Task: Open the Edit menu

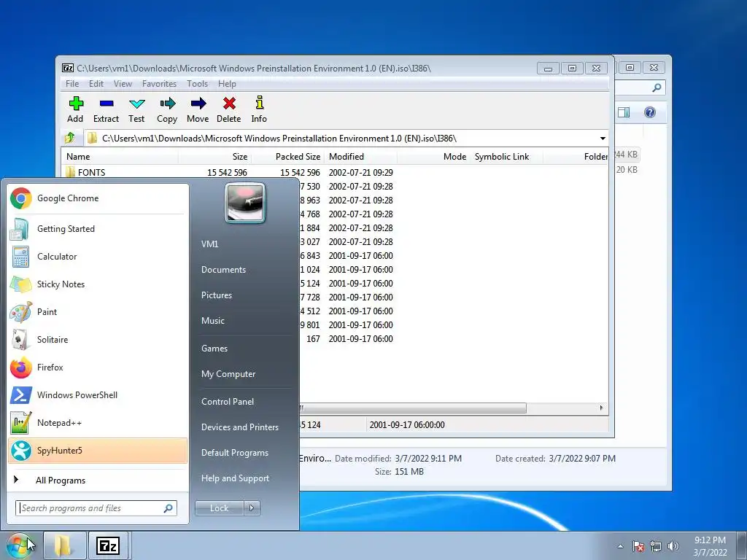Action: (96, 84)
